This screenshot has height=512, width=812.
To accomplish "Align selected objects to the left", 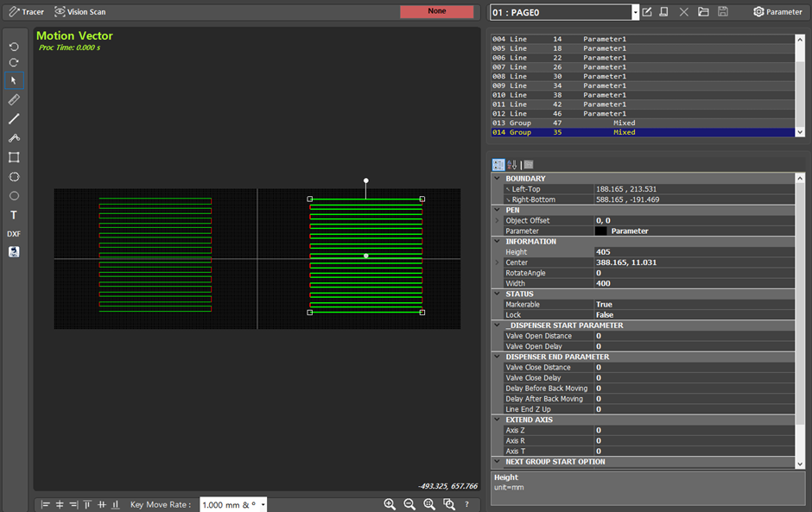I will [x=45, y=504].
